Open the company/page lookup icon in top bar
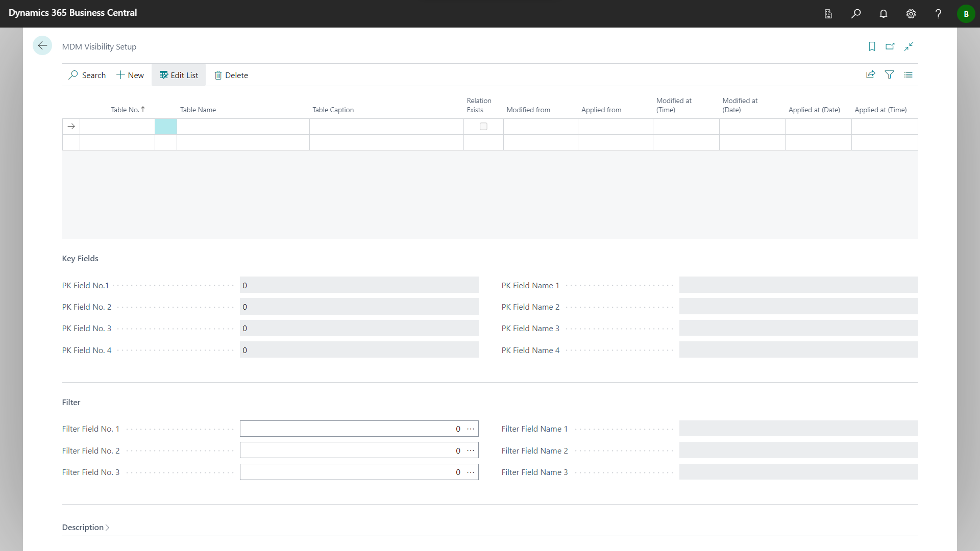This screenshot has height=551, width=980. [828, 14]
